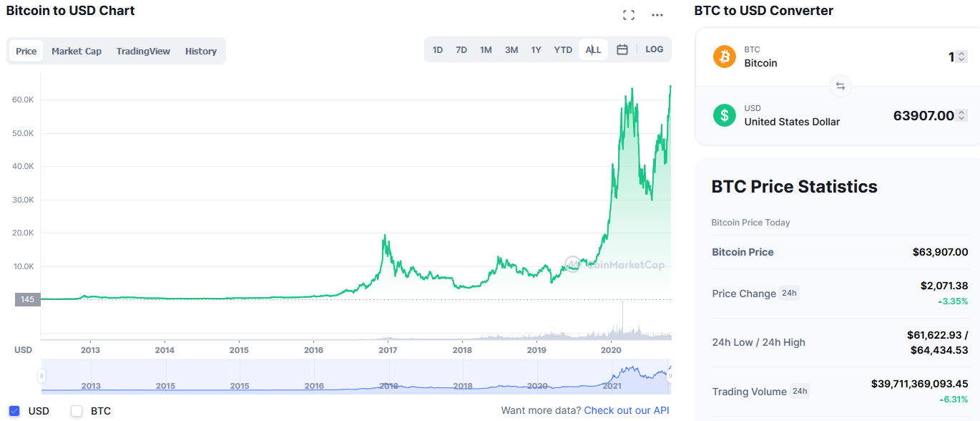
Task: Toggle the LOG scale button
Action: pos(655,49)
